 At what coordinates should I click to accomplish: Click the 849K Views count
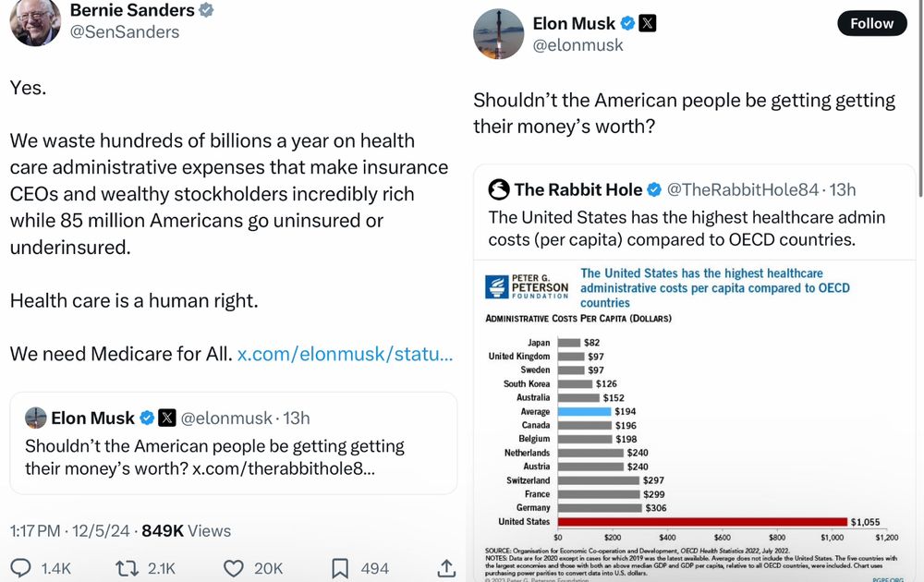(187, 531)
